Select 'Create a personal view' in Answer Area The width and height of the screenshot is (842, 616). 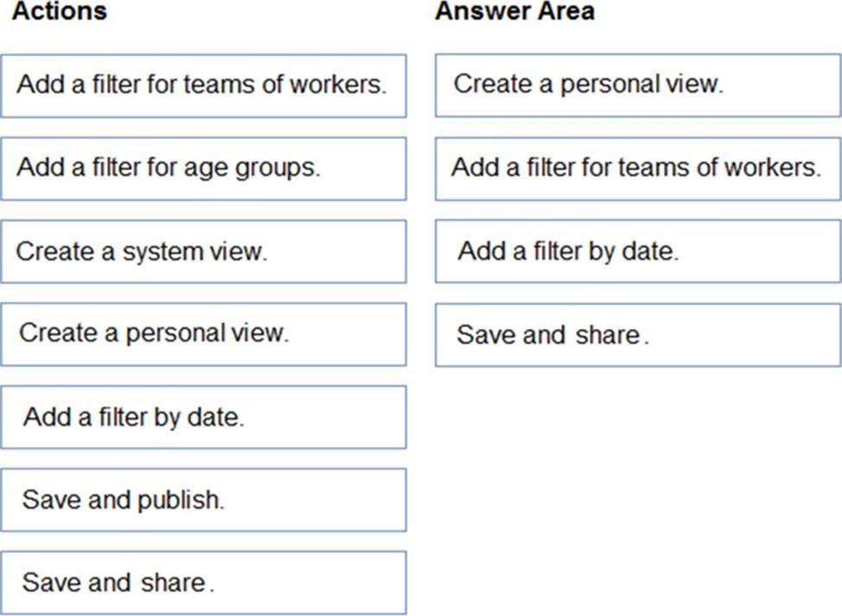pos(638,86)
